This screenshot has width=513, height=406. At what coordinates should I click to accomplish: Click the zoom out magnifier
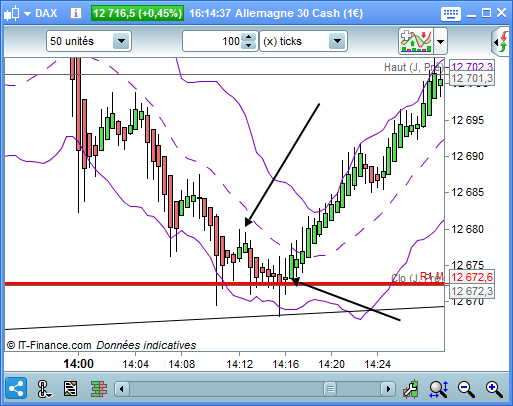pos(466,389)
